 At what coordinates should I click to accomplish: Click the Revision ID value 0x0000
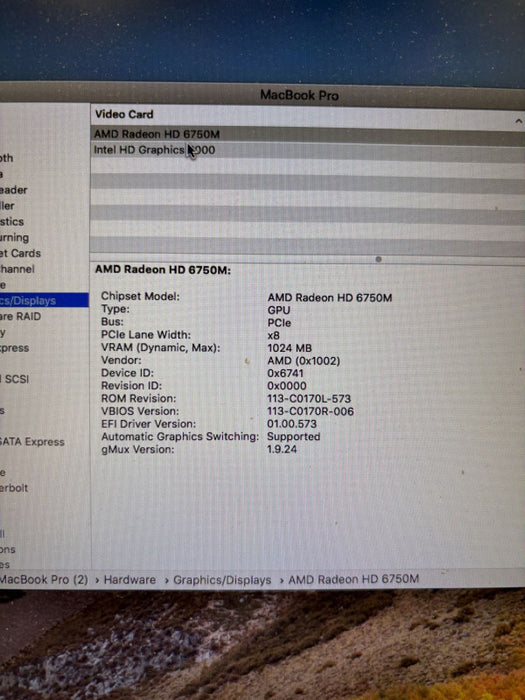click(x=287, y=386)
